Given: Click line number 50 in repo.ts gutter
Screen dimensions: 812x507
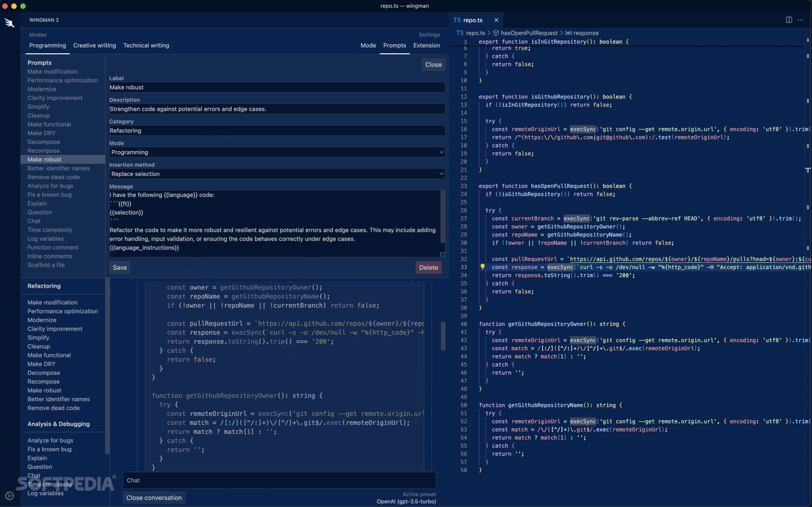Looking at the screenshot, I should coord(464,405).
